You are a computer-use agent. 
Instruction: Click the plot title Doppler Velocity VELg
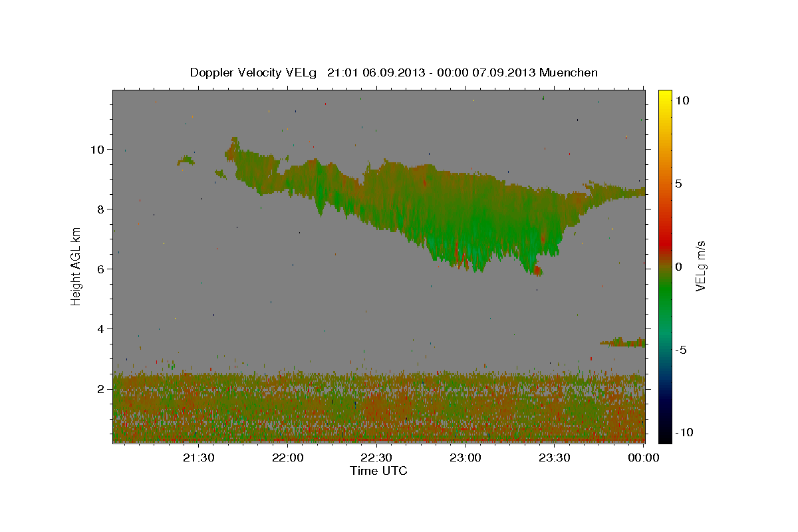pos(394,72)
